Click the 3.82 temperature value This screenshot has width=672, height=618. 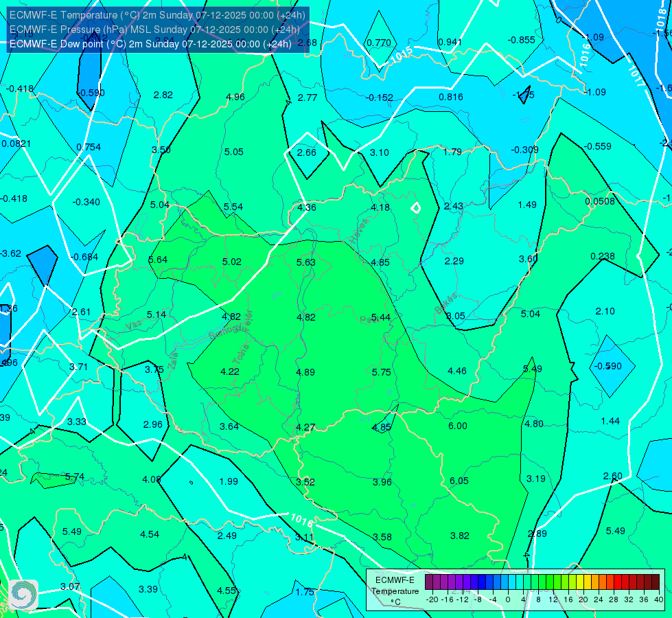[459, 536]
